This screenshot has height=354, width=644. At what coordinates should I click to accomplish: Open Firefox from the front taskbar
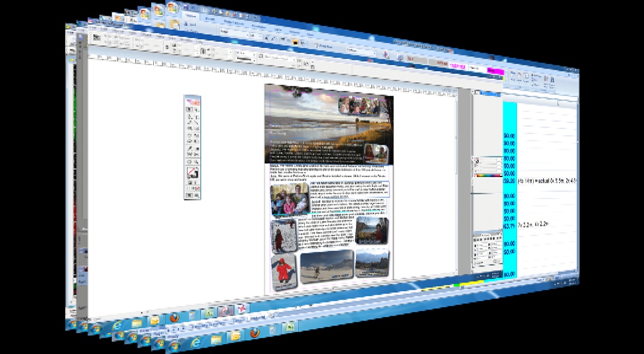(254, 332)
